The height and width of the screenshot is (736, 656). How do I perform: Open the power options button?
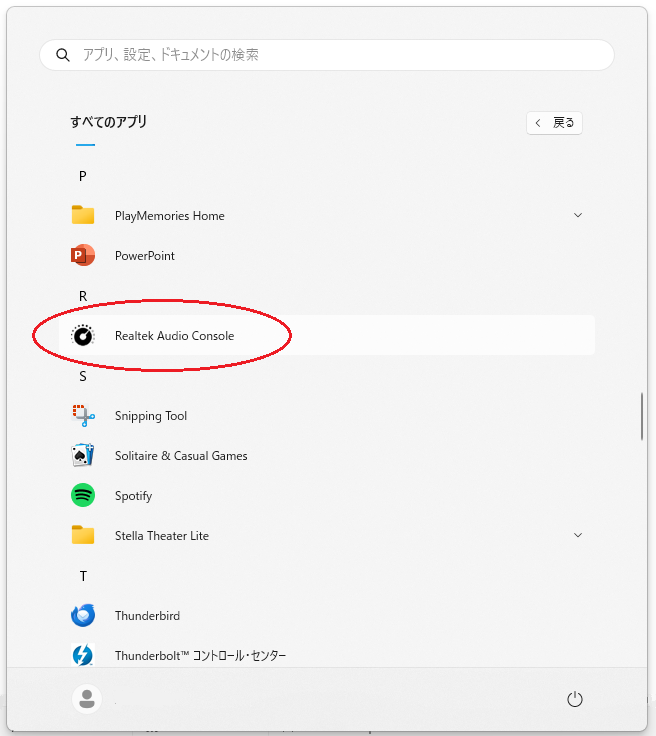click(574, 699)
